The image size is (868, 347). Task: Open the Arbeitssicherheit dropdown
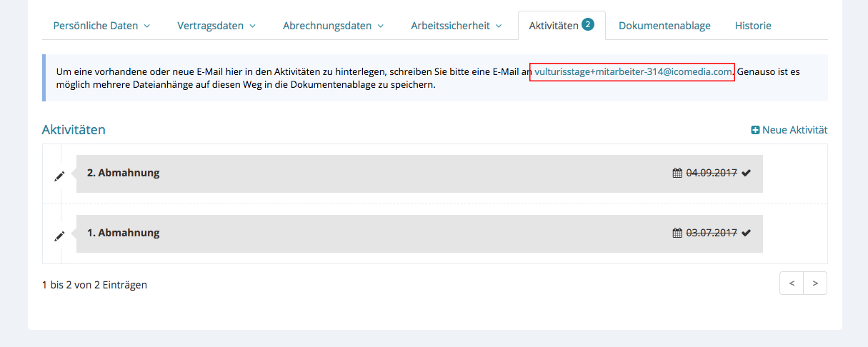coord(457,26)
